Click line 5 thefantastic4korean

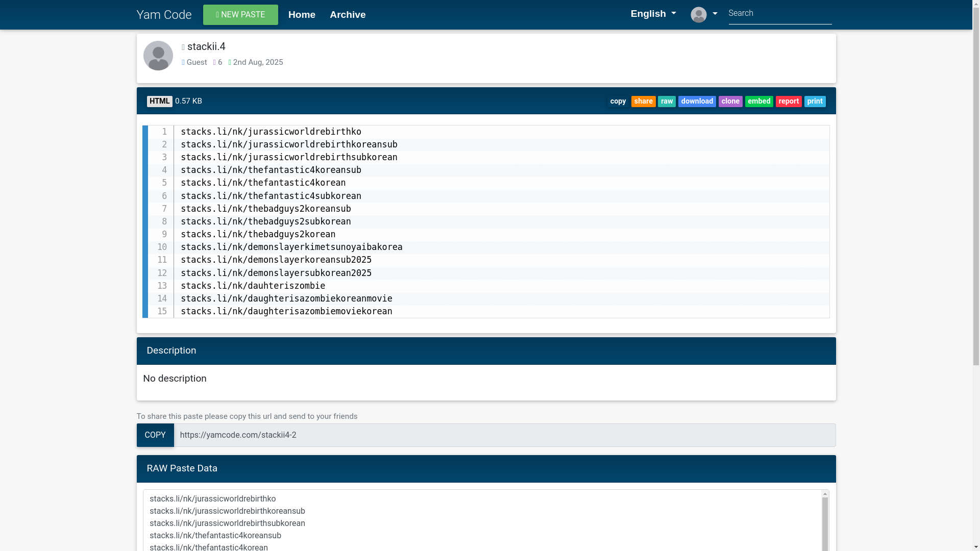263,183
